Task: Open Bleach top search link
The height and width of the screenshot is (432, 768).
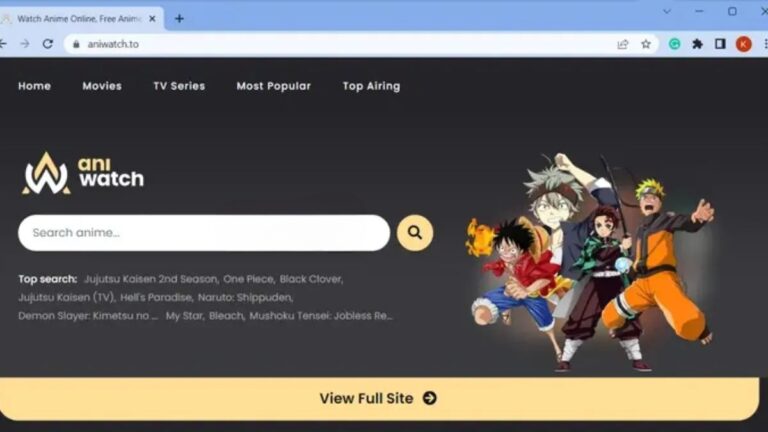Action: tap(227, 316)
